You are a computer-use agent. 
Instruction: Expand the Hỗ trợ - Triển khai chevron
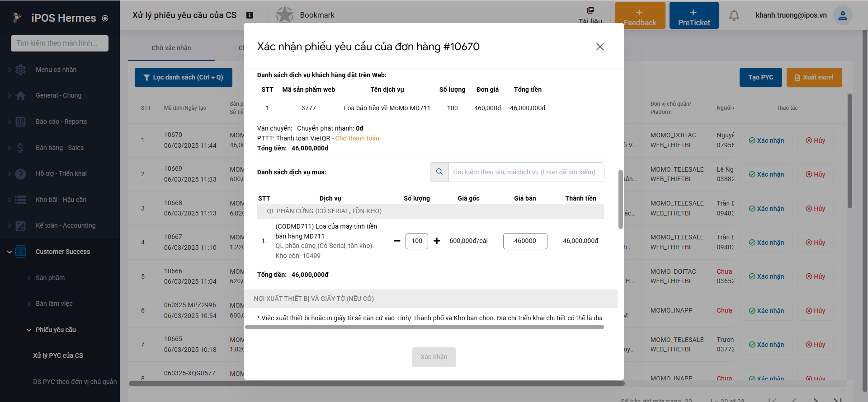tap(9, 174)
